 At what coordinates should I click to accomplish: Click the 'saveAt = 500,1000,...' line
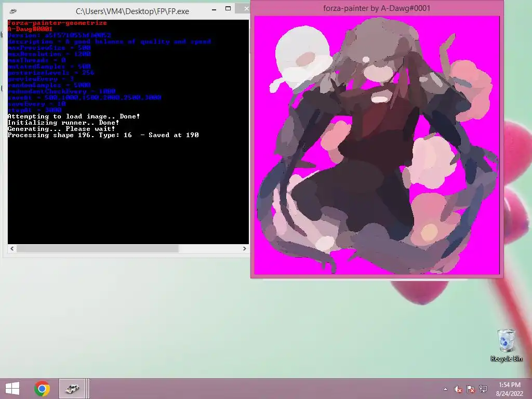point(85,97)
